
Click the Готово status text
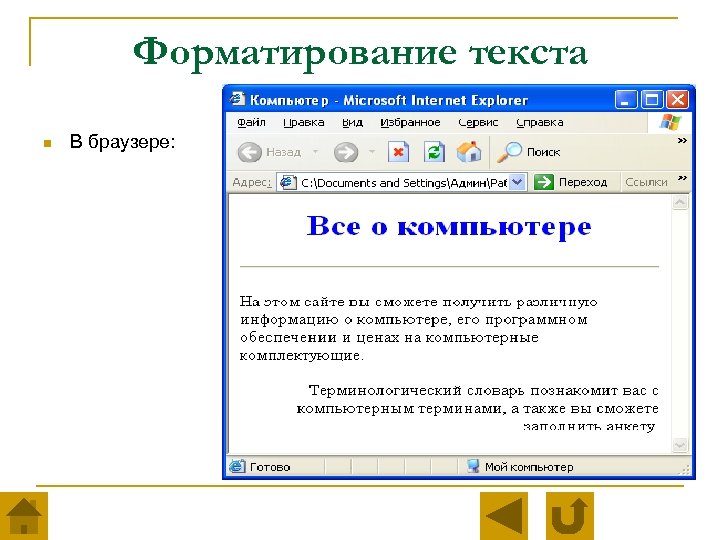[x=270, y=467]
